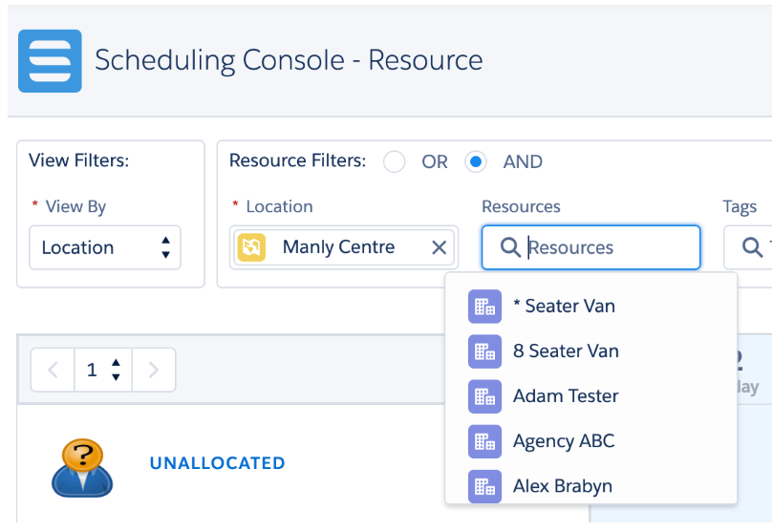772x532 pixels.
Task: Click the icon next to Agency ABC
Action: coord(484,441)
